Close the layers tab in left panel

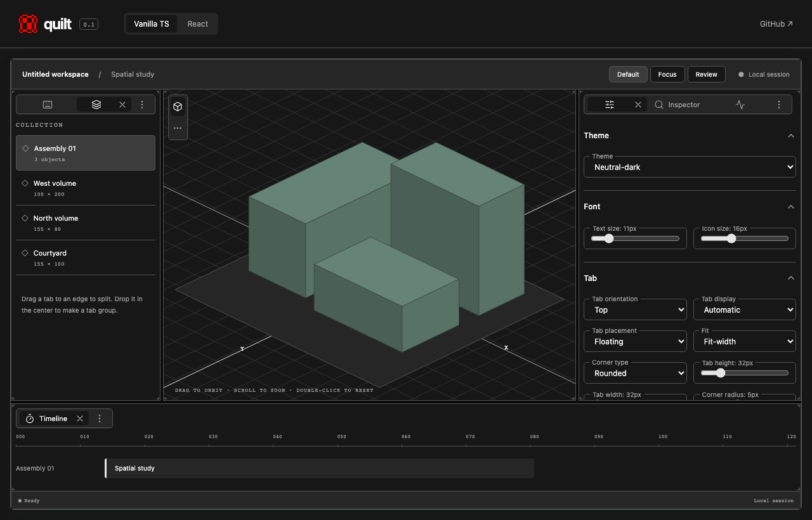pyautogui.click(x=122, y=105)
